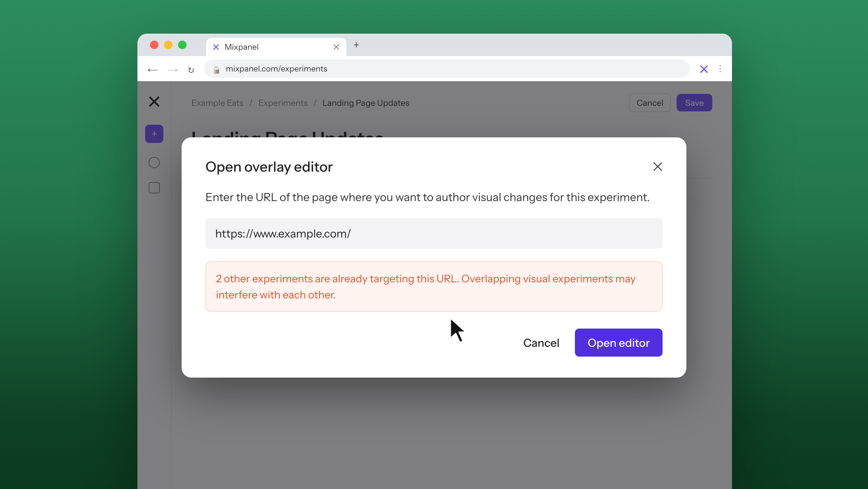Select the square icon in sidebar
This screenshot has height=489, width=868.
click(x=154, y=188)
